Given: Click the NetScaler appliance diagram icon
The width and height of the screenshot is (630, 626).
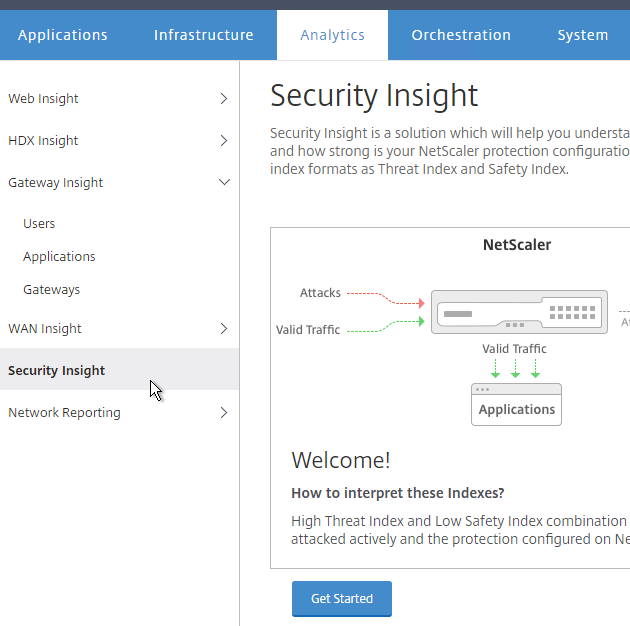Looking at the screenshot, I should coord(519,312).
